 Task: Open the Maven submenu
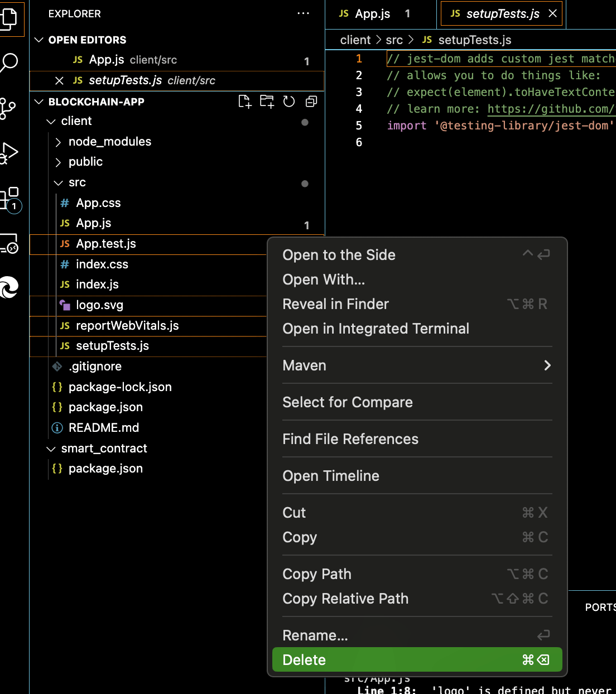tap(417, 365)
